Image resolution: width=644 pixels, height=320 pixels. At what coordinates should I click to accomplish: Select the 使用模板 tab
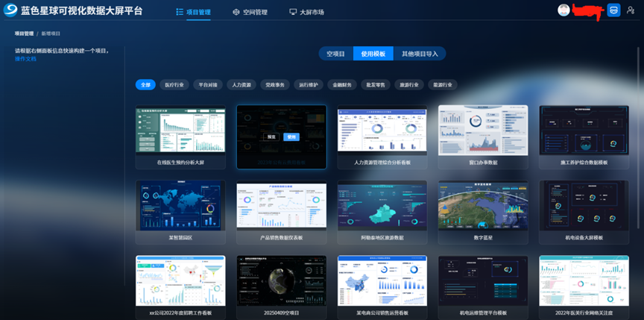(373, 54)
